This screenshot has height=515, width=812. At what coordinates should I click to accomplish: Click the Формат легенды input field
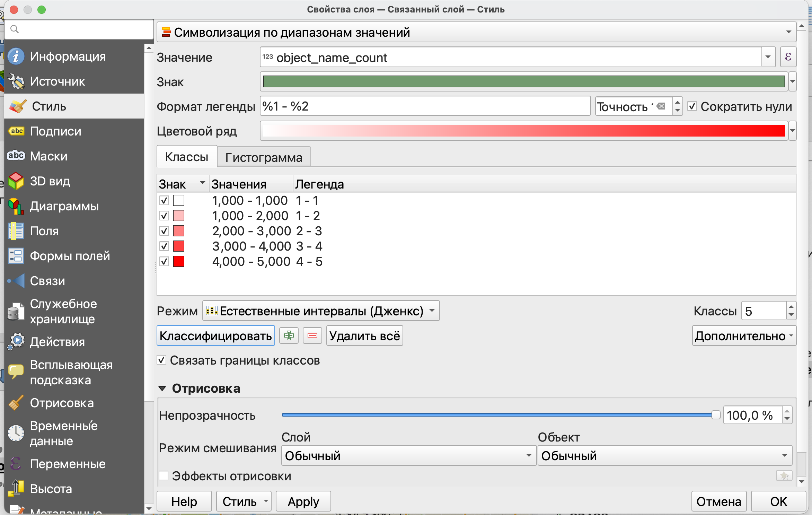tap(425, 106)
